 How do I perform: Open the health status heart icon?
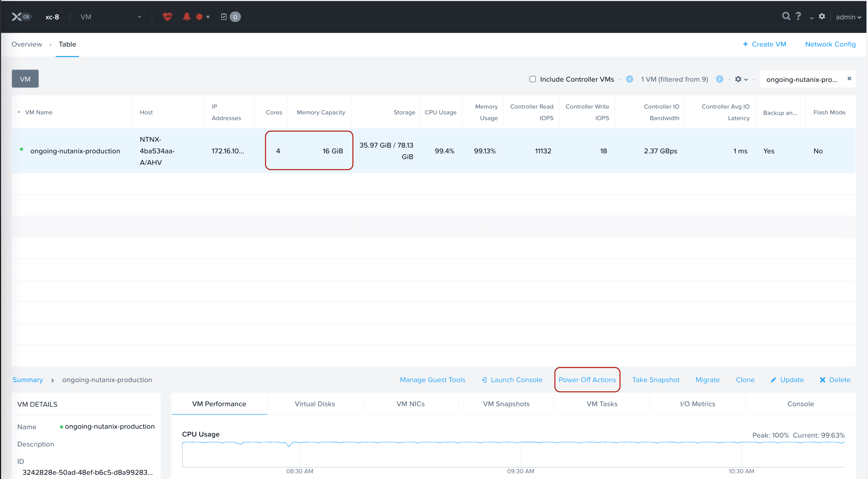[x=167, y=16]
